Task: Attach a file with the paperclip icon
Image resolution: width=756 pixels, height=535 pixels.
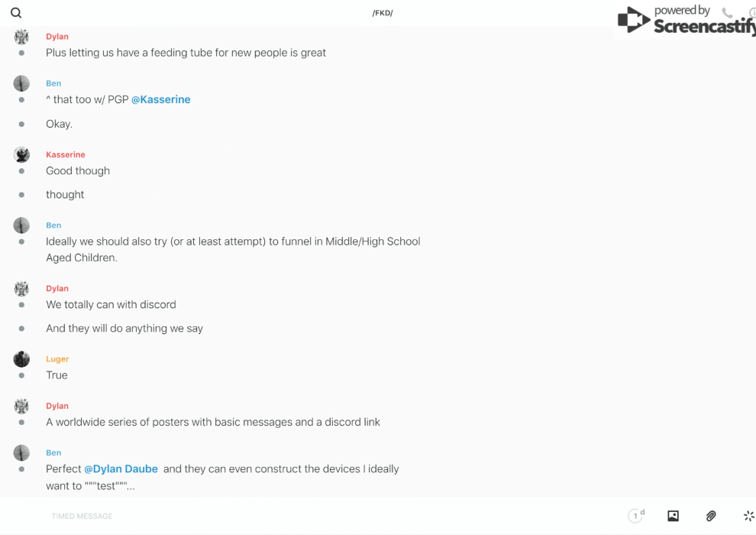Action: [x=711, y=516]
